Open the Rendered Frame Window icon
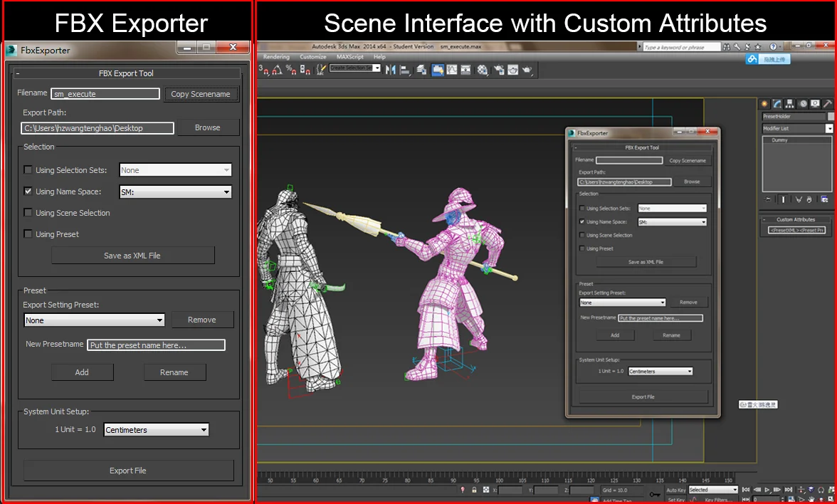The image size is (837, 504). pos(513,70)
